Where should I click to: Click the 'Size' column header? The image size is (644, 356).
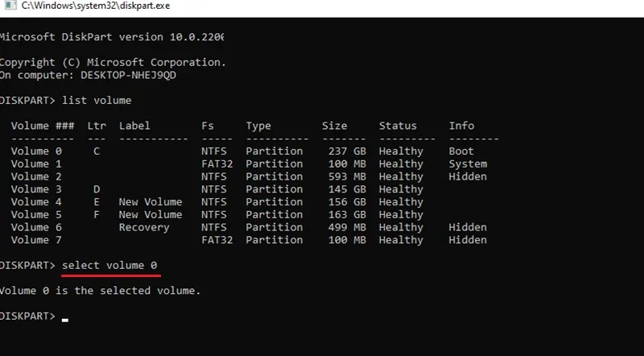point(334,126)
